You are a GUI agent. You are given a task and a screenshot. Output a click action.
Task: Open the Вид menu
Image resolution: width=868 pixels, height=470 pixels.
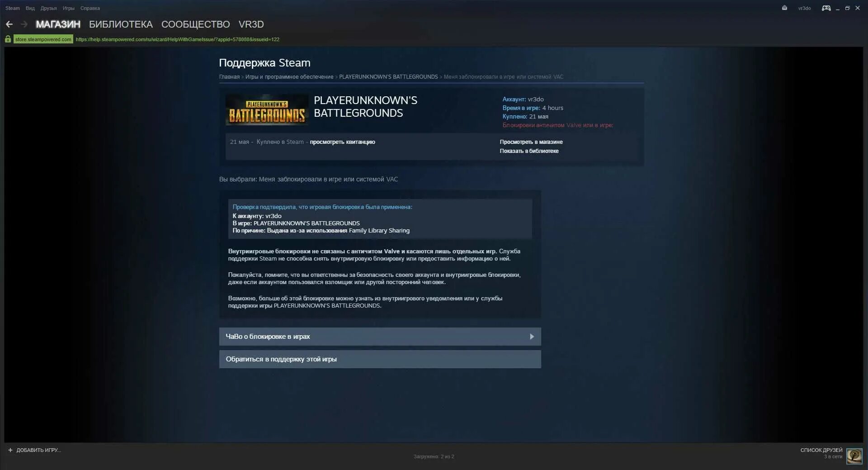[x=30, y=8]
